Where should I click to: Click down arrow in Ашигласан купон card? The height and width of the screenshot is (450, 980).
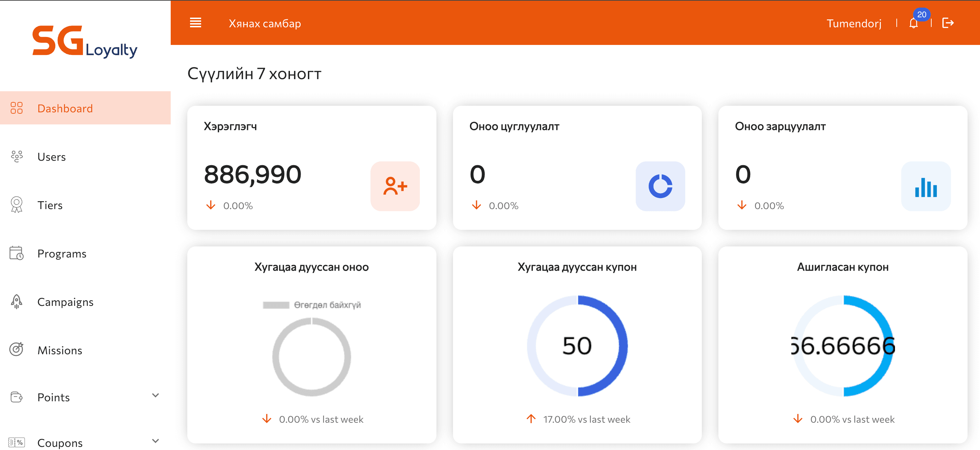pyautogui.click(x=798, y=419)
